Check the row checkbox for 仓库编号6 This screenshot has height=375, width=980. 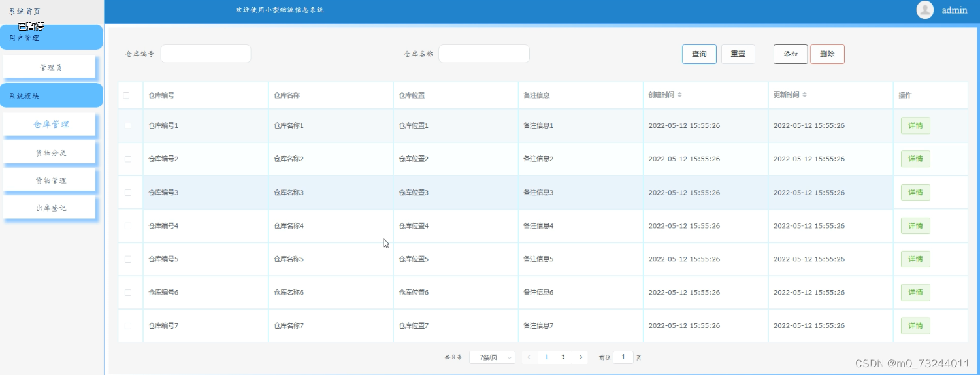point(128,293)
